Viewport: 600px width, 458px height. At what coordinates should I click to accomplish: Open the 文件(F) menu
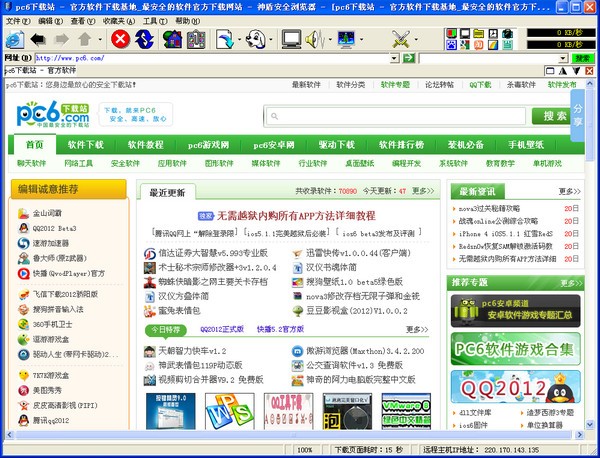18,21
